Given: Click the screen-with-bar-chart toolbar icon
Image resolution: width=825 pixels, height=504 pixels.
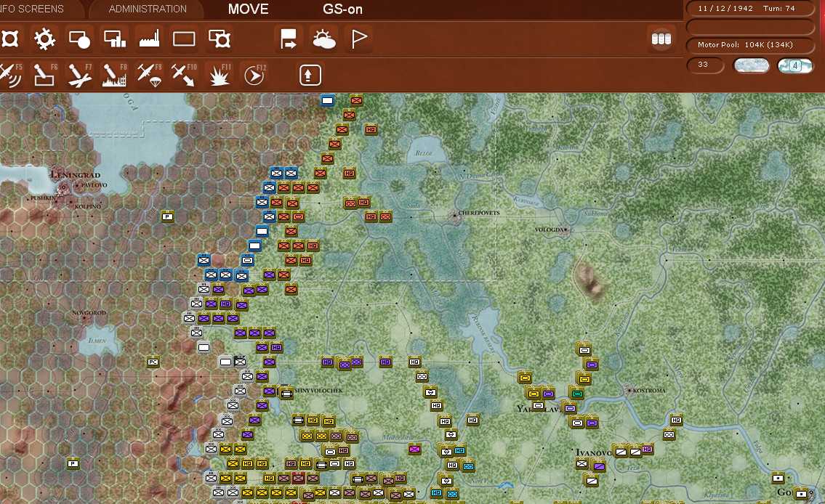Looking at the screenshot, I should [115, 39].
